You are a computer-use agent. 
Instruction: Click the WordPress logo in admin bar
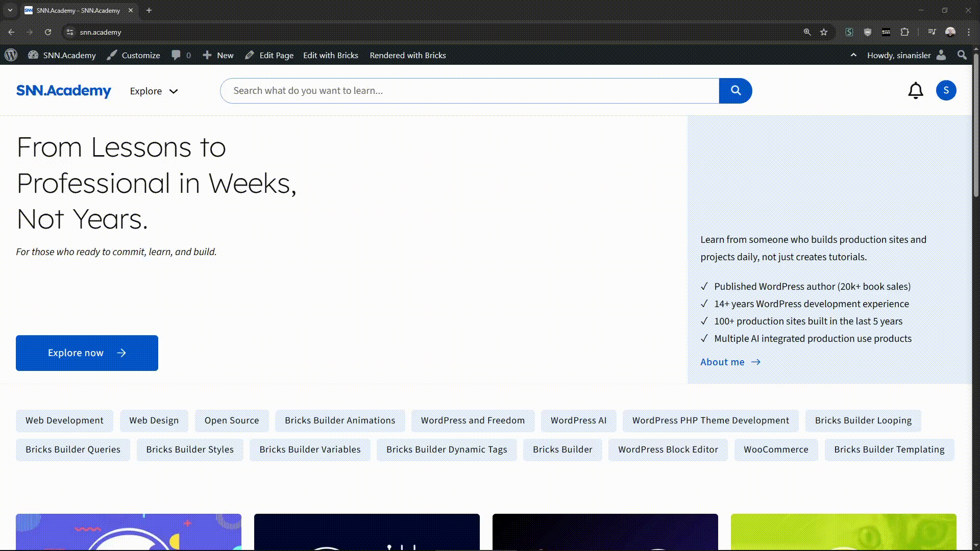pyautogui.click(x=11, y=55)
